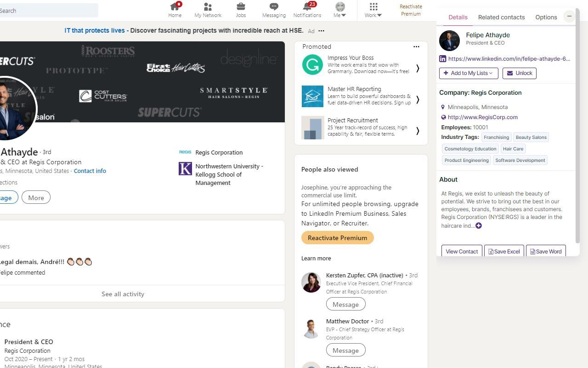
Task: Message Kersten Zupfer
Action: (345, 305)
